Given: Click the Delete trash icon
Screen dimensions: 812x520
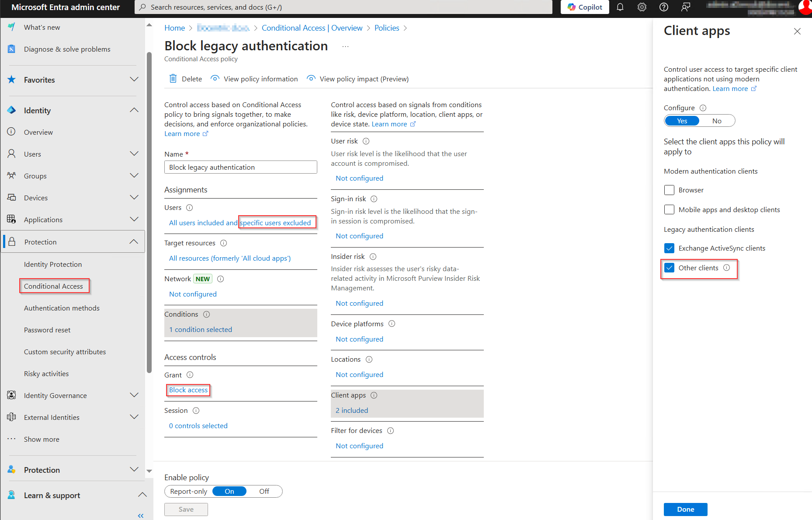Looking at the screenshot, I should tap(173, 79).
